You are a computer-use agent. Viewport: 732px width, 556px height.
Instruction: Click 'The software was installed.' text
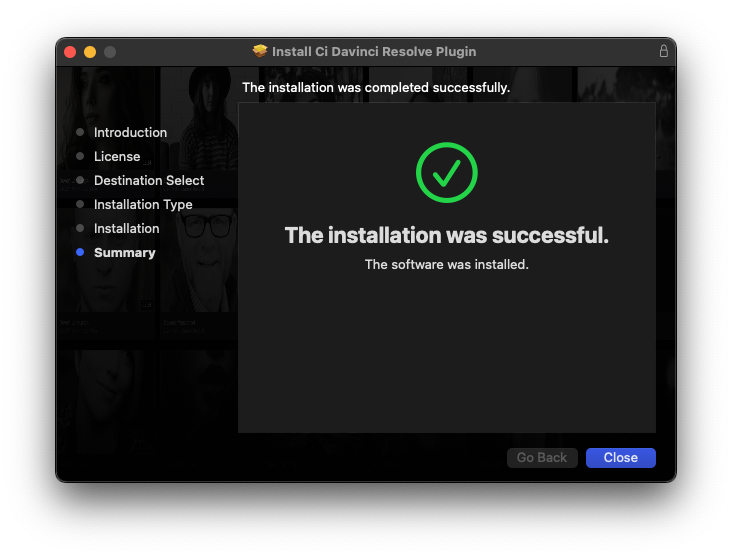(x=447, y=265)
